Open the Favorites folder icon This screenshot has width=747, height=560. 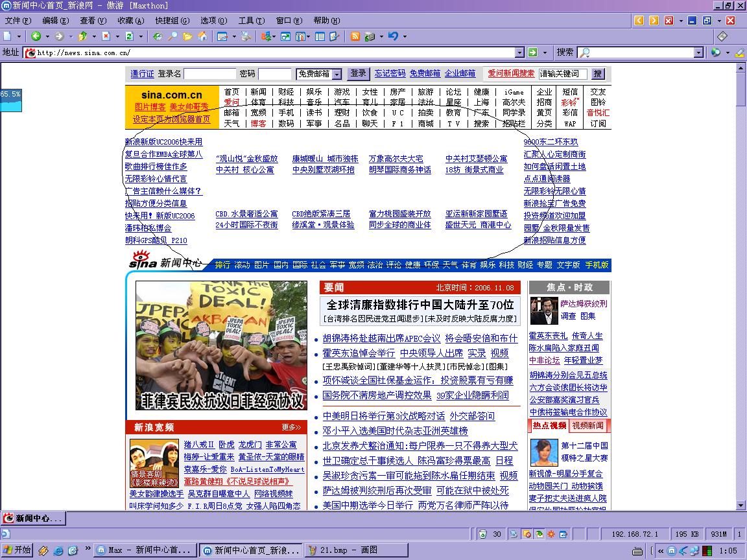[x=187, y=36]
